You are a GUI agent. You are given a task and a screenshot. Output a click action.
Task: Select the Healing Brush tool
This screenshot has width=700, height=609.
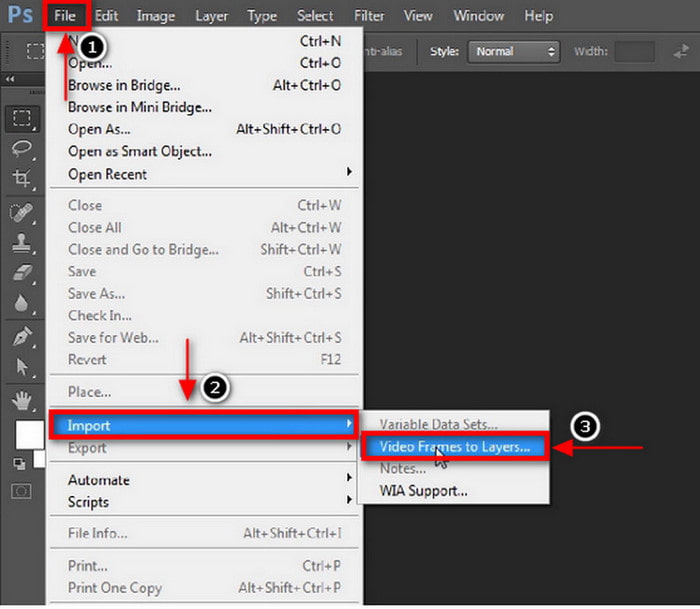tap(22, 213)
